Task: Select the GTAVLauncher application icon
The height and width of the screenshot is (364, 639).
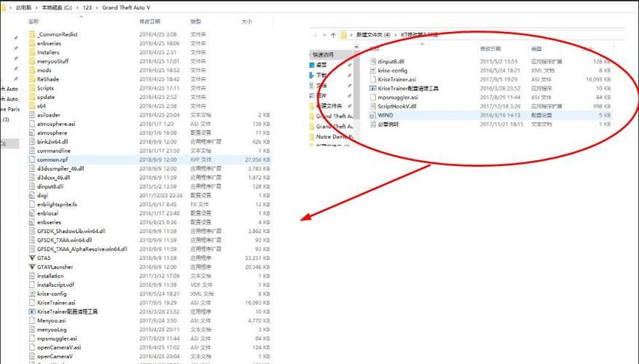Action: (x=32, y=266)
